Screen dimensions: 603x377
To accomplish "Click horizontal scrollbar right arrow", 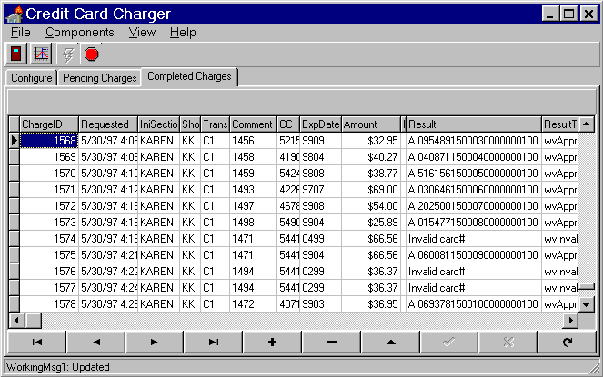I will pyautogui.click(x=571, y=320).
